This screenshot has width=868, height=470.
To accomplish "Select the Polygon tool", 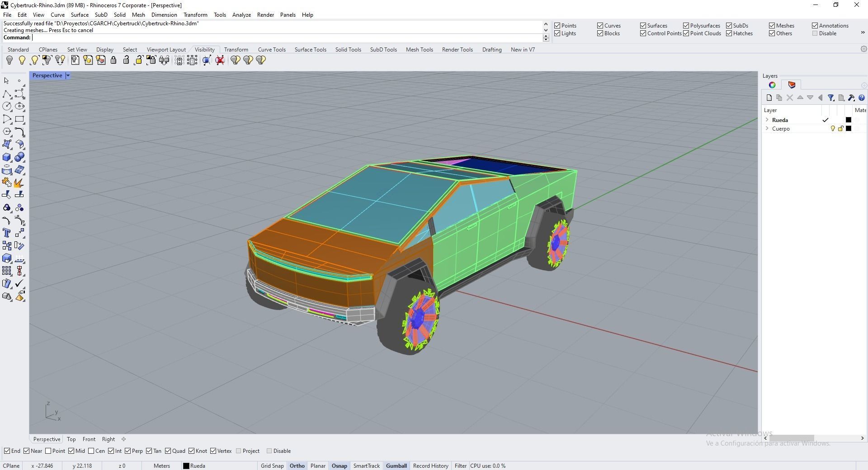I will (x=7, y=132).
